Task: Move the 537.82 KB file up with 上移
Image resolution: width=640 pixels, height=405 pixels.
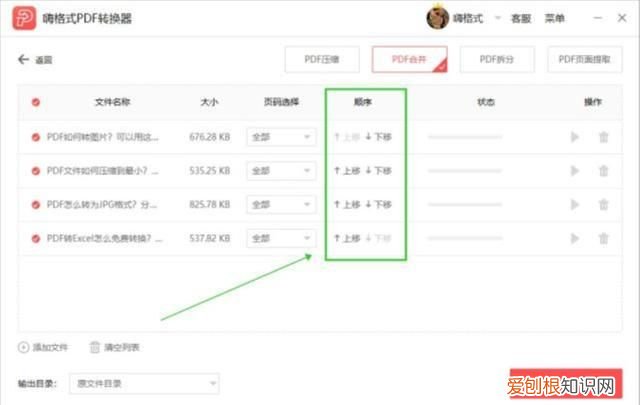Action: click(x=347, y=238)
